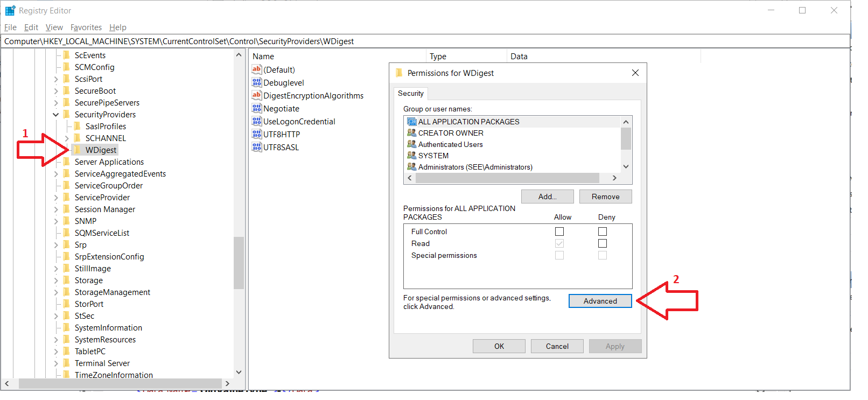Expand the SCHANNEL tree node
Image resolution: width=868 pixels, height=400 pixels.
pos(67,138)
